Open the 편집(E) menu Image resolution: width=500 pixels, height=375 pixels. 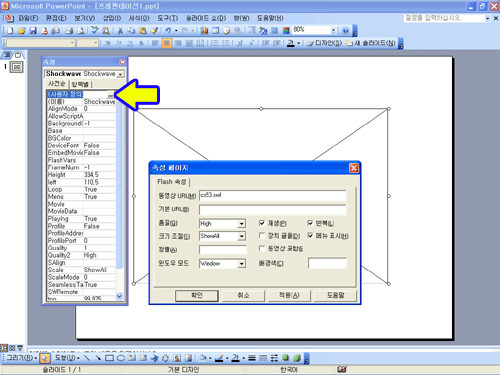tap(56, 18)
